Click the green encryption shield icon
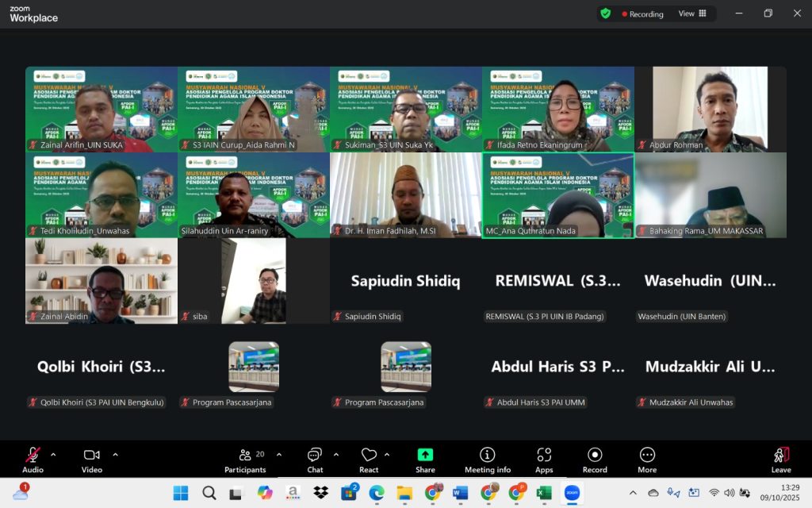812x508 pixels. 606,13
